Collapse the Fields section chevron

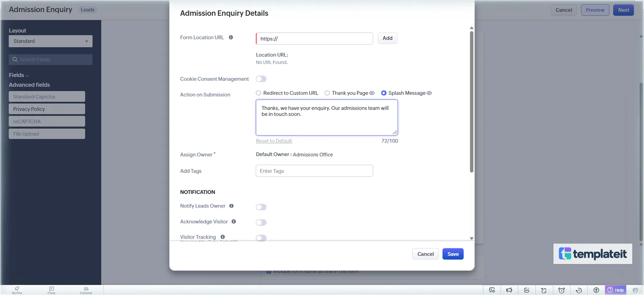pos(27,76)
